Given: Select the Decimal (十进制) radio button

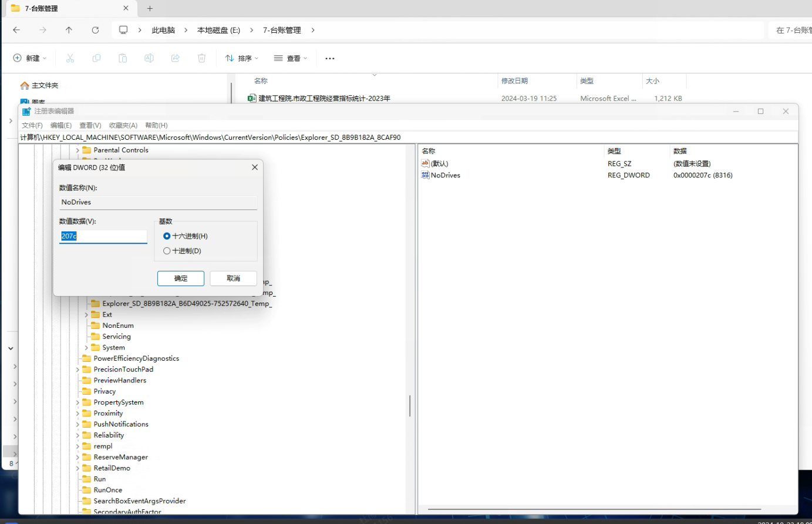Looking at the screenshot, I should coord(167,251).
